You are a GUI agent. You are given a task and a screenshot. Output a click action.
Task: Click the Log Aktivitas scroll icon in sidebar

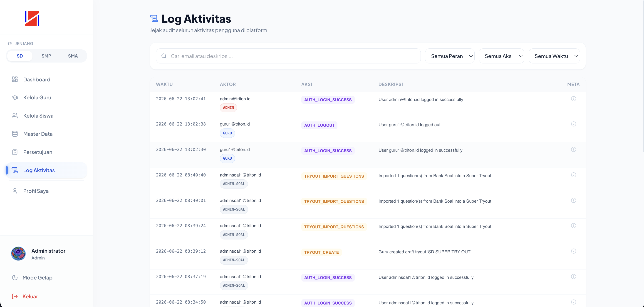click(x=15, y=170)
